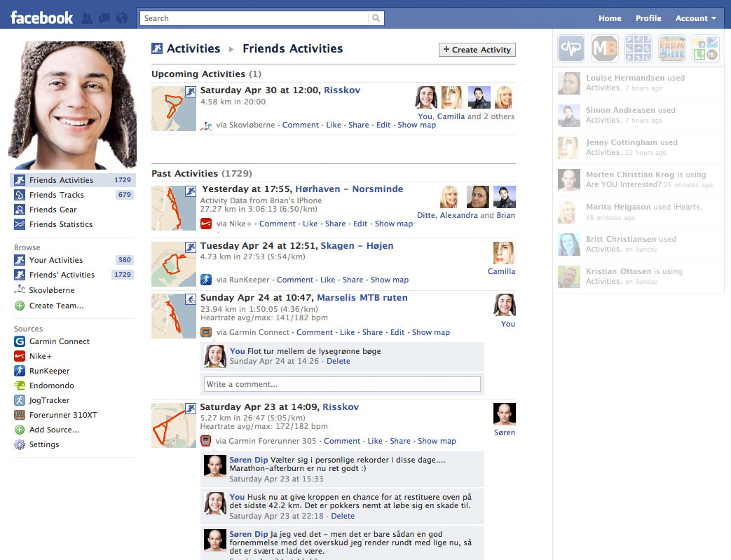Open the Marselis MTB ruten activity link
Screen dimensions: 731x560
click(362, 298)
